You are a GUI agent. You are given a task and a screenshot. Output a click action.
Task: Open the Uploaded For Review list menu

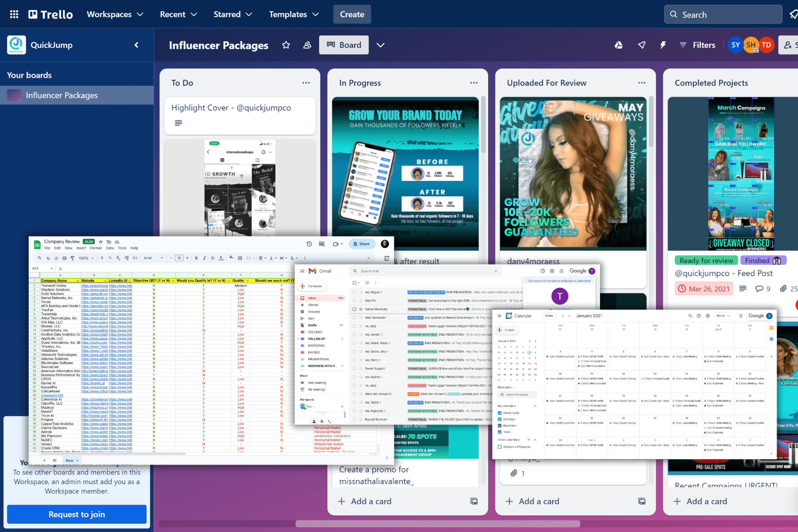coord(642,83)
